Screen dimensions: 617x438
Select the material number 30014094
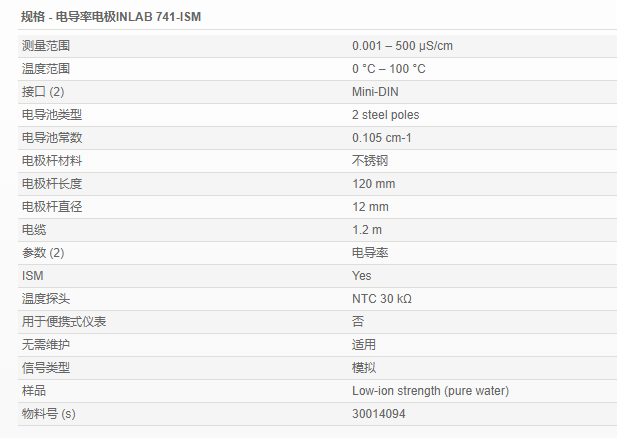pyautogui.click(x=379, y=414)
